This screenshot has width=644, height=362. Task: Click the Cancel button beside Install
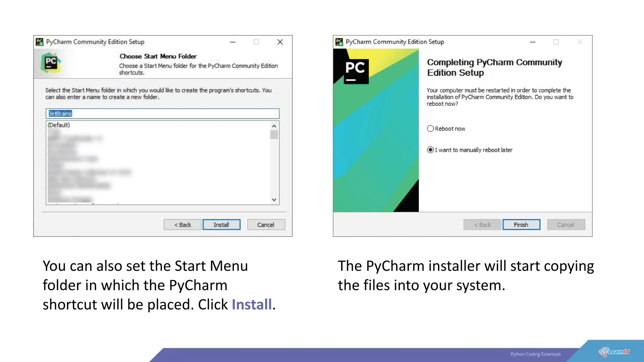pyautogui.click(x=266, y=225)
